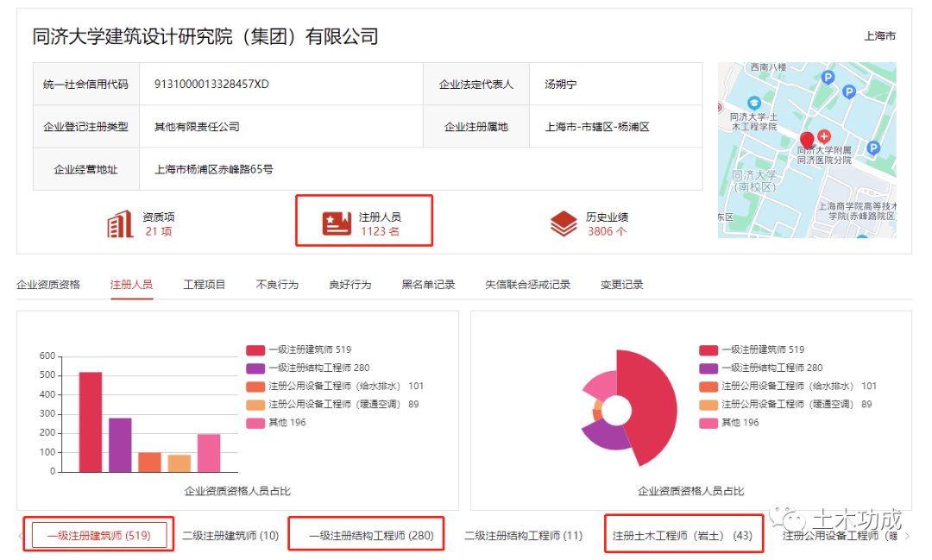The image size is (932, 560).
Task: Click pie chart legend swatch for 暖通空调
Action: (708, 404)
